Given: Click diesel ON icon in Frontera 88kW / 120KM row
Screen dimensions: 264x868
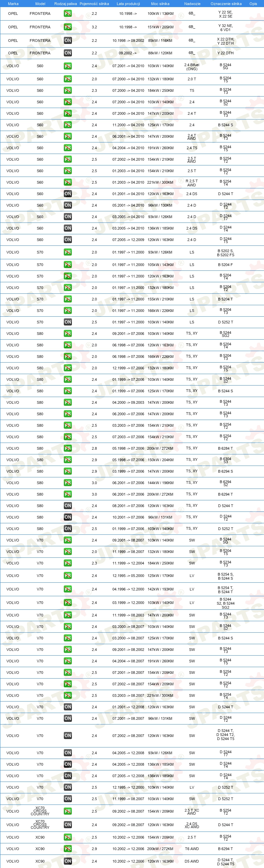Looking at the screenshot, I should click(x=68, y=53).
